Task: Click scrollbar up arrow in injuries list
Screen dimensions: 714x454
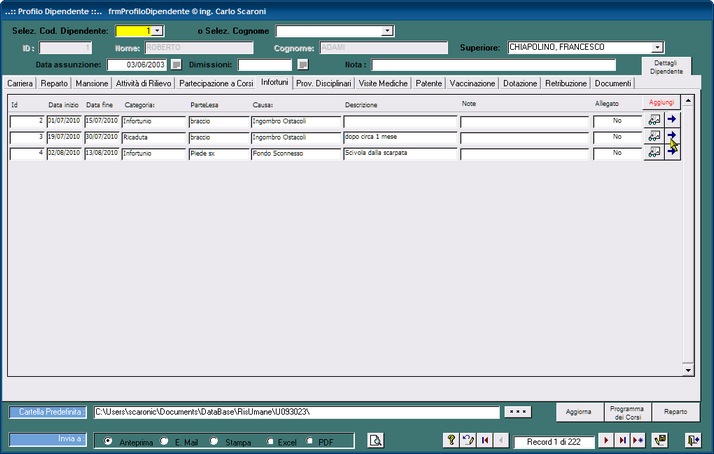Action: click(x=688, y=101)
